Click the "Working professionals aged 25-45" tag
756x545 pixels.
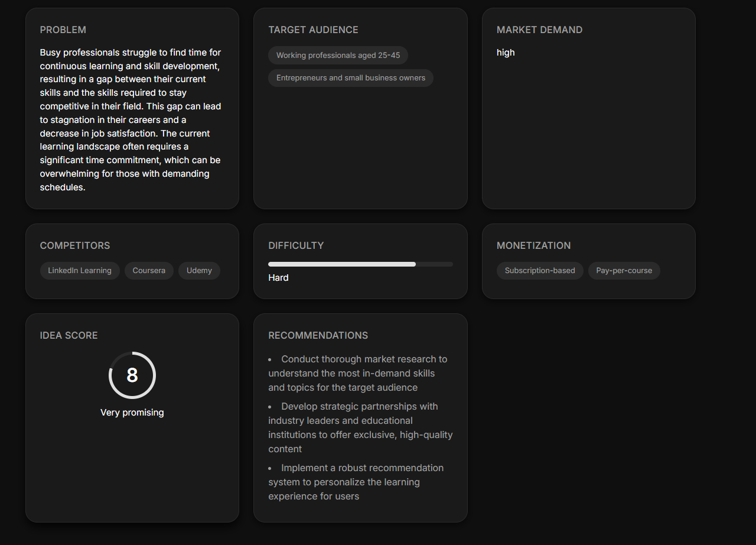click(338, 55)
